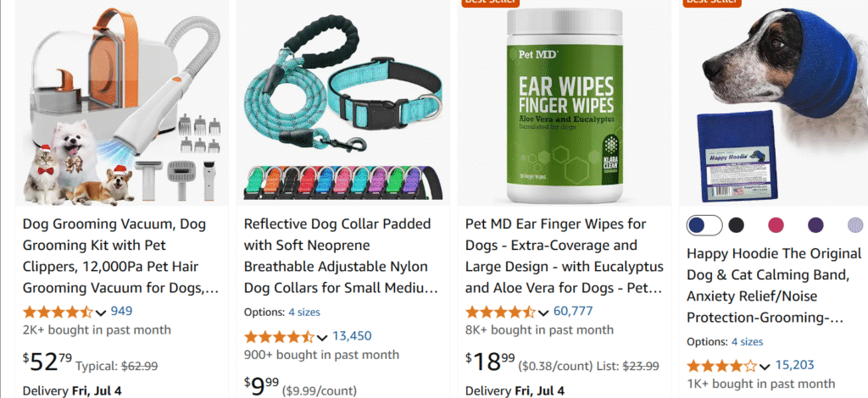Viewport: 868px width, 398px height.
Task: Select the black color swatch
Action: pos(736,225)
